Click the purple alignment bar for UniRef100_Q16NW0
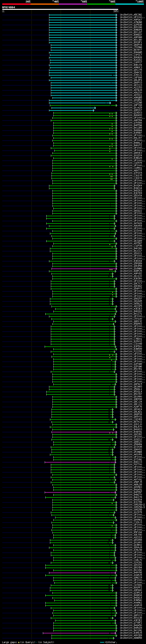Viewport: 146px width, 644px height. click(84, 269)
